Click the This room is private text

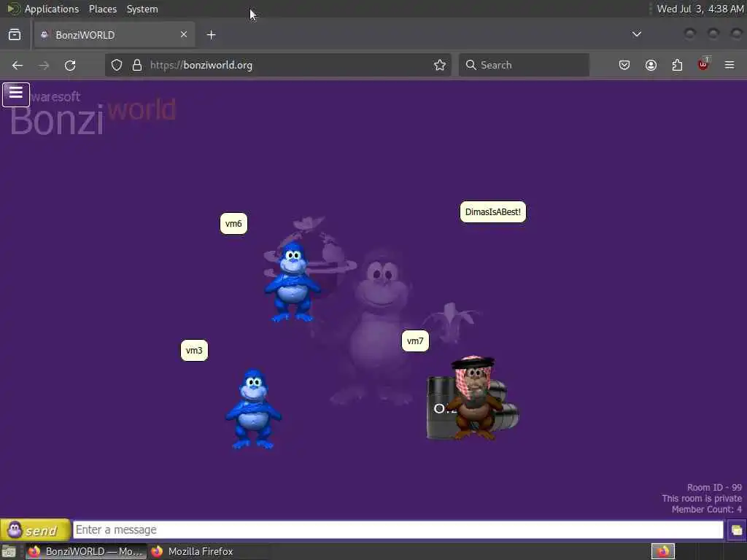(701, 498)
